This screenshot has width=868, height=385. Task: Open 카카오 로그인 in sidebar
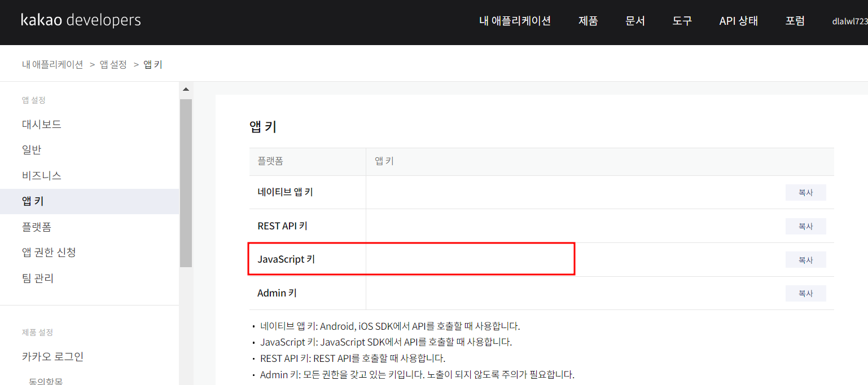click(x=52, y=356)
